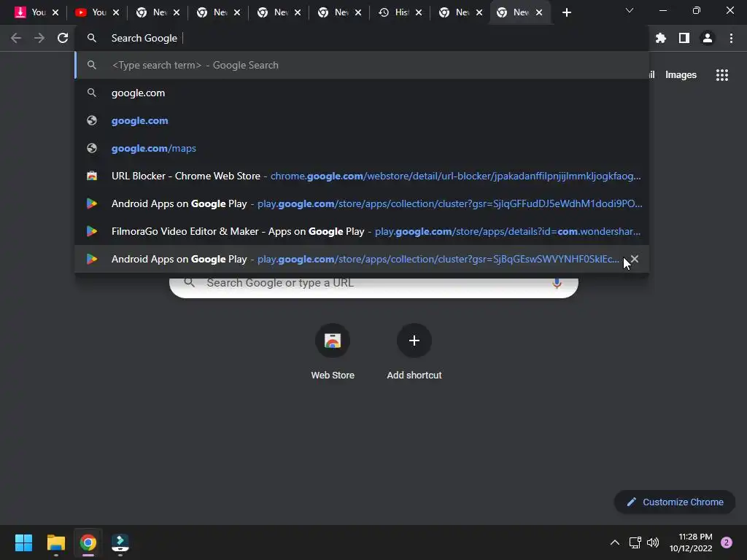
Task: Open the Google apps grid
Action: click(x=721, y=75)
